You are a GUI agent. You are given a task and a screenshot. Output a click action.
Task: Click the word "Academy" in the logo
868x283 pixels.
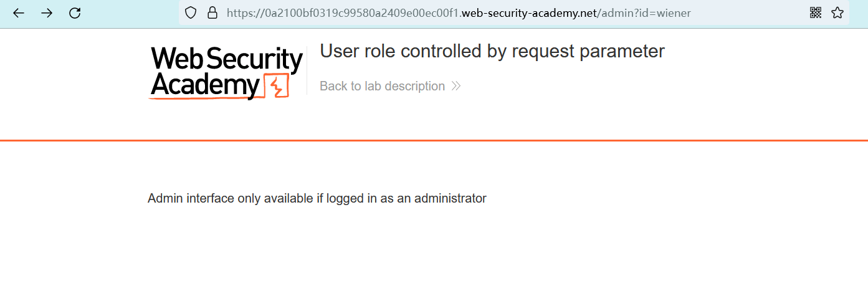[204, 85]
